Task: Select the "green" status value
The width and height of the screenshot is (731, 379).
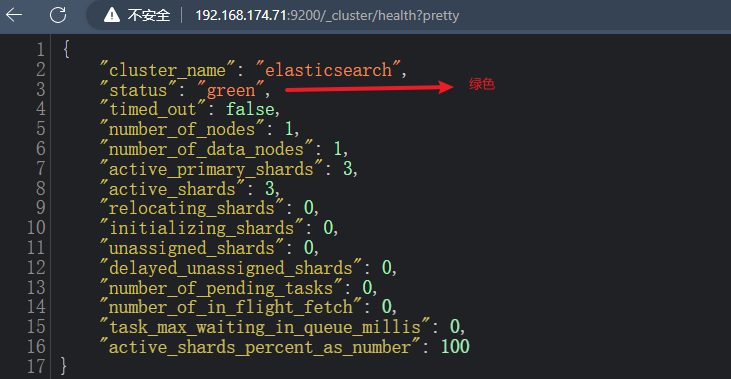Action: (231, 90)
